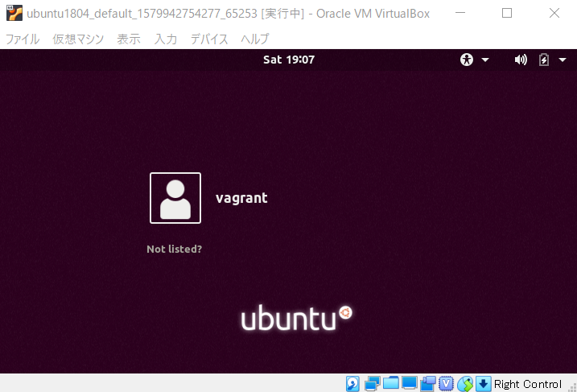Screen dimensions: 577x392
Task: Click the Sat 19:07 clock
Action: tap(289, 60)
